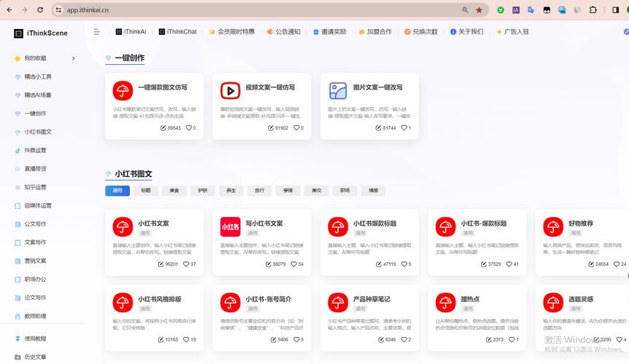The height and width of the screenshot is (364, 629).
Task: Click the 写小红书文案 red logo icon
Action: click(x=230, y=227)
